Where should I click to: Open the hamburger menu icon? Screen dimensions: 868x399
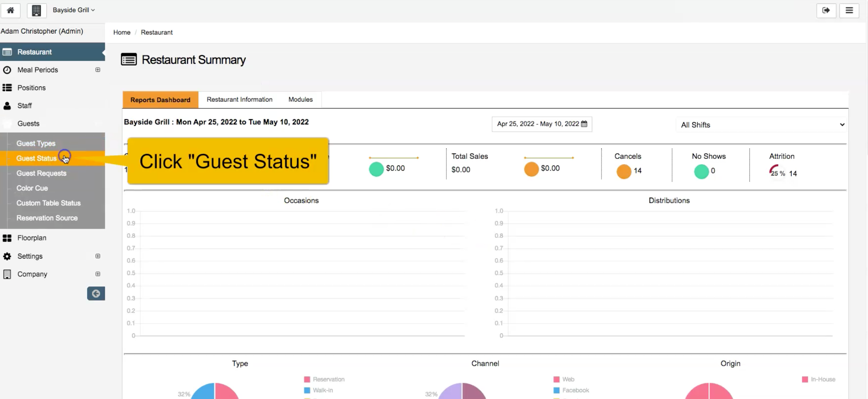(x=849, y=10)
